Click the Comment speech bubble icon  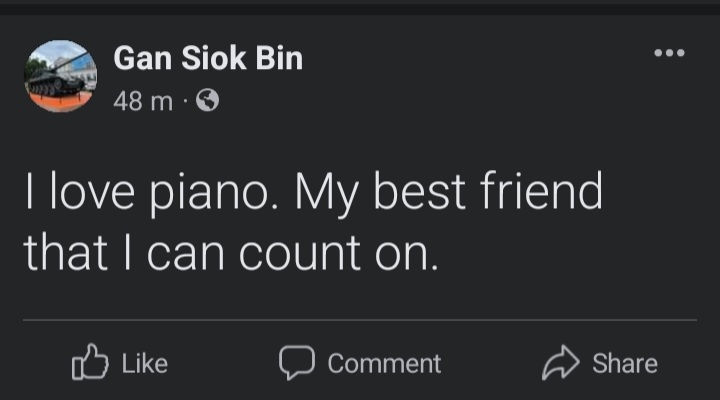(x=296, y=363)
